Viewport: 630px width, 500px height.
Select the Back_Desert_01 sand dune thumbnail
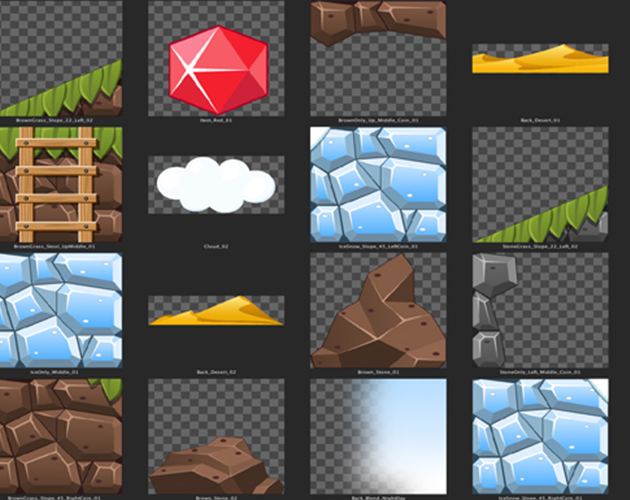(540, 59)
